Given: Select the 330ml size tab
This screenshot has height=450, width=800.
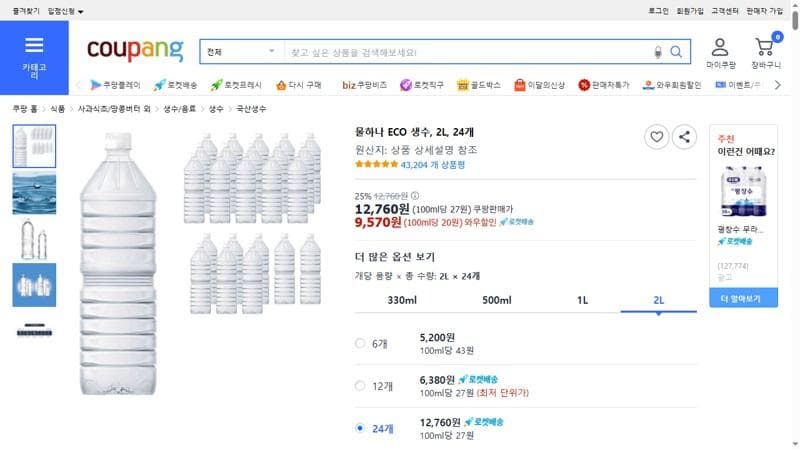Looking at the screenshot, I should pos(402,300).
